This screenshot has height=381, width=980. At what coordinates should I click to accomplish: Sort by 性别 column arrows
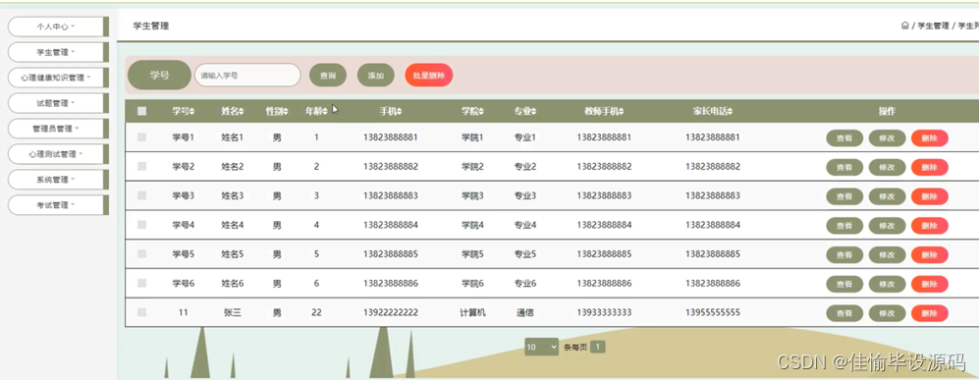click(286, 112)
